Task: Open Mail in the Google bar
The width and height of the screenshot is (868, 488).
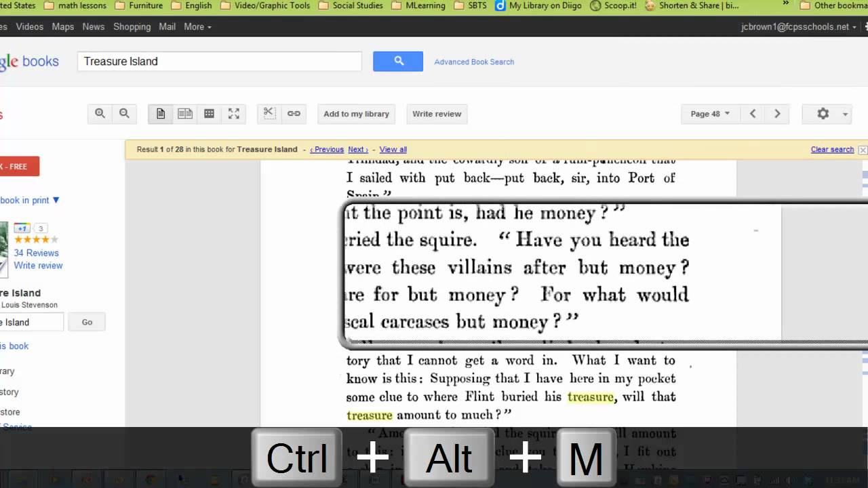Action: [x=167, y=26]
